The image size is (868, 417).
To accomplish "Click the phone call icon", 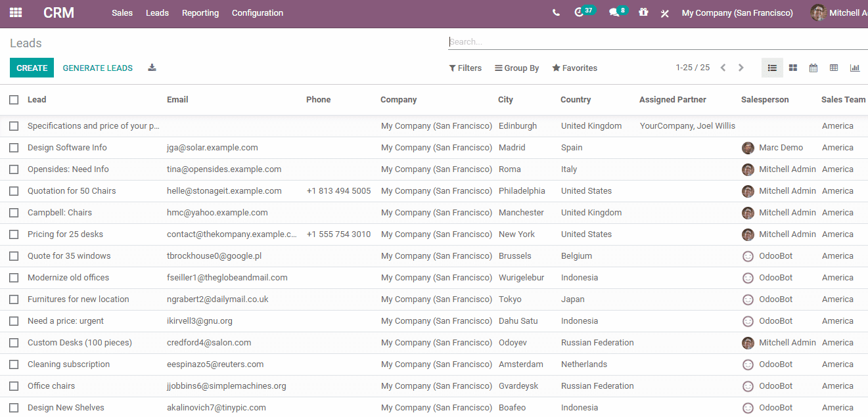I will (556, 12).
